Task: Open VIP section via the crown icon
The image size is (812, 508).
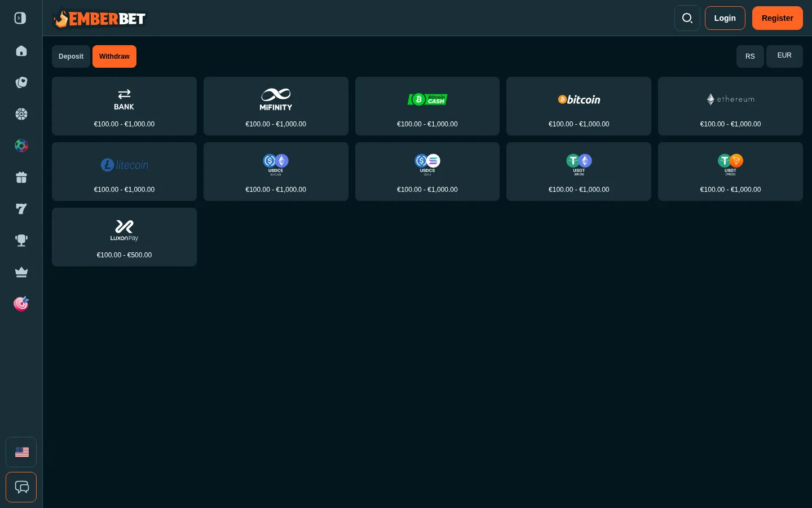Action: tap(21, 272)
